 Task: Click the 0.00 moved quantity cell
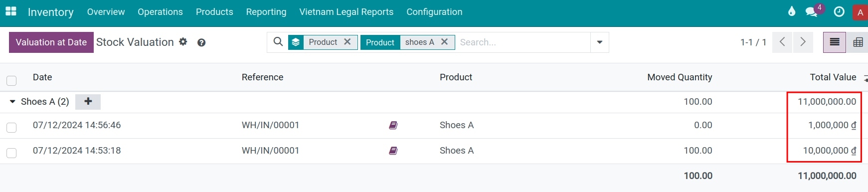(x=703, y=125)
